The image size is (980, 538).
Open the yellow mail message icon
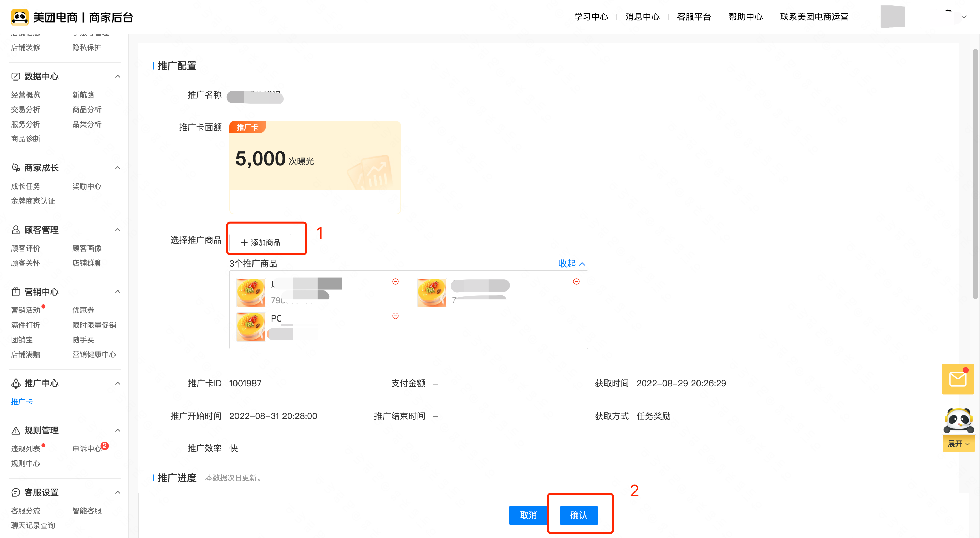pyautogui.click(x=957, y=379)
